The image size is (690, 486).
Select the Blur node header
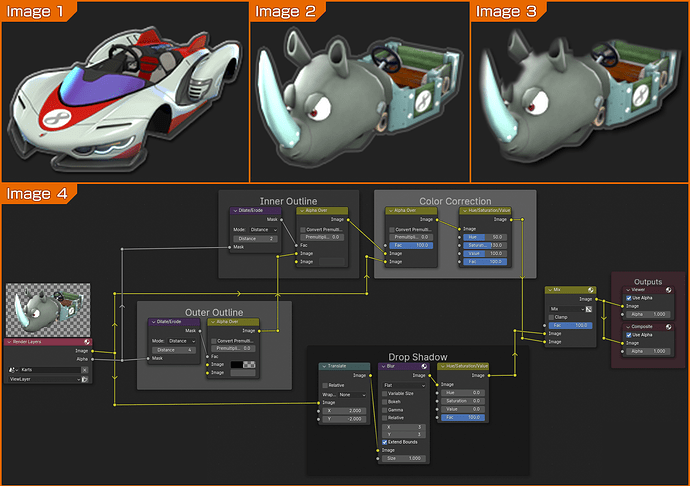(x=404, y=366)
